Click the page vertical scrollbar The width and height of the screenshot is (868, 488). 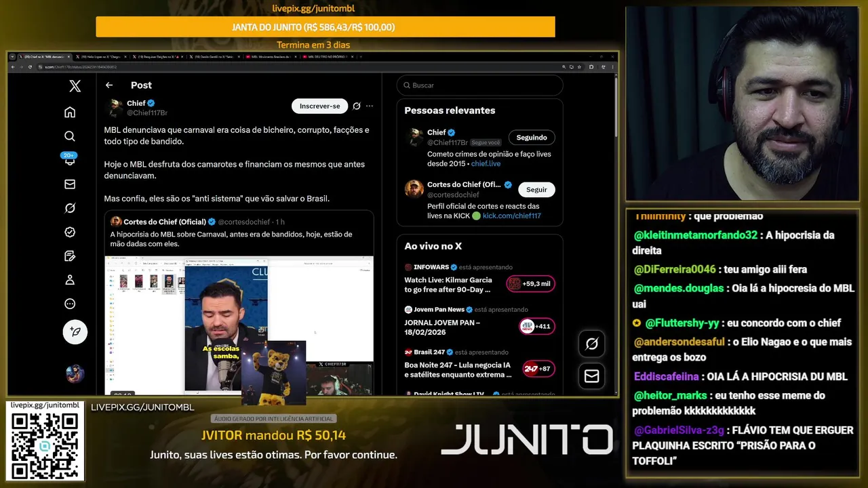click(x=616, y=108)
